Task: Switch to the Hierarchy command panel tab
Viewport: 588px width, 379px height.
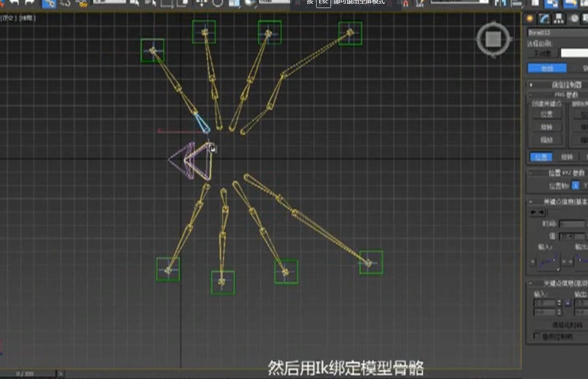Action: click(559, 18)
